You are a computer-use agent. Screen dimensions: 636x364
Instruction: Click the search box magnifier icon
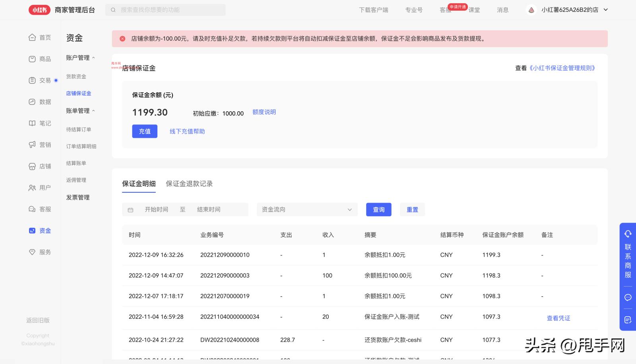click(x=114, y=10)
